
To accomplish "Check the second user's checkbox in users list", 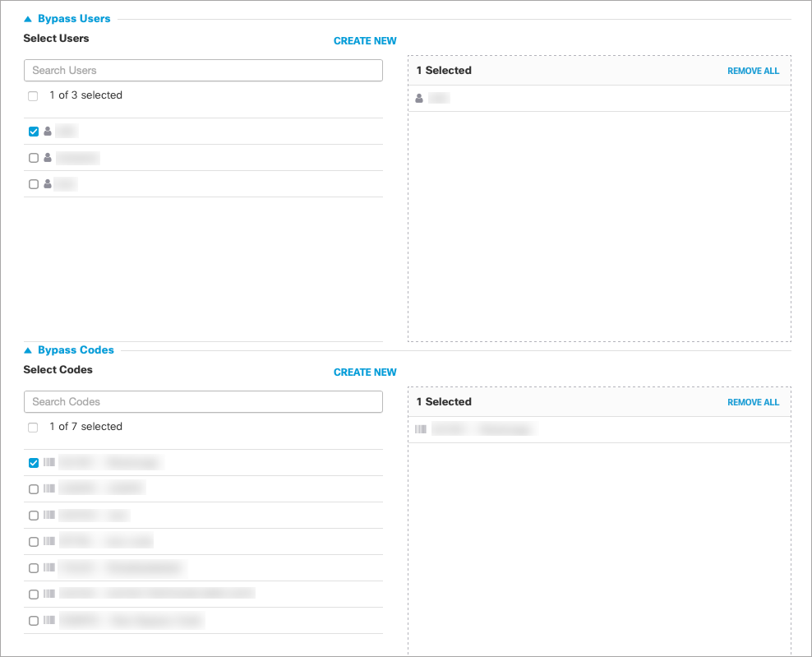I will pos(34,158).
